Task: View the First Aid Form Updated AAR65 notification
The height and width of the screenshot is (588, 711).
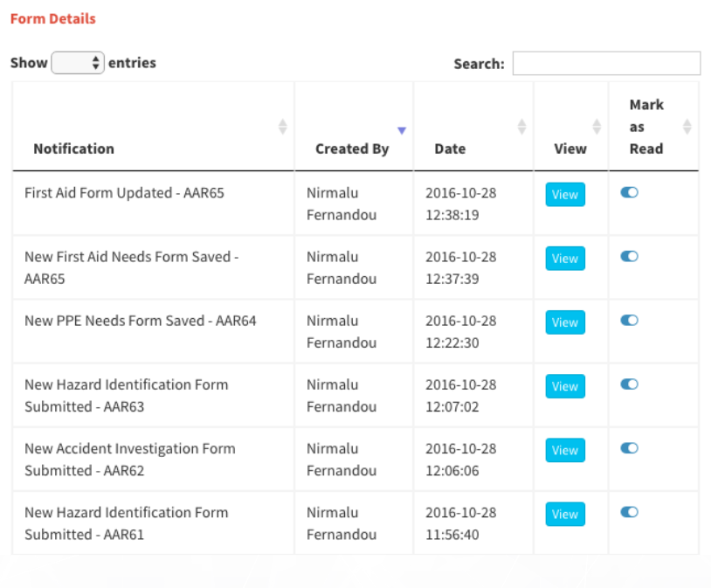Action: [x=565, y=195]
